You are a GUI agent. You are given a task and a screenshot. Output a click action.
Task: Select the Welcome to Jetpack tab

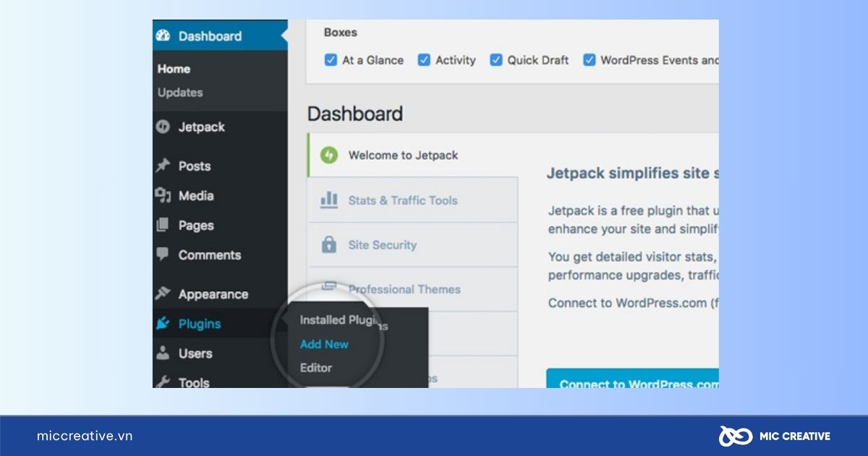pos(412,155)
